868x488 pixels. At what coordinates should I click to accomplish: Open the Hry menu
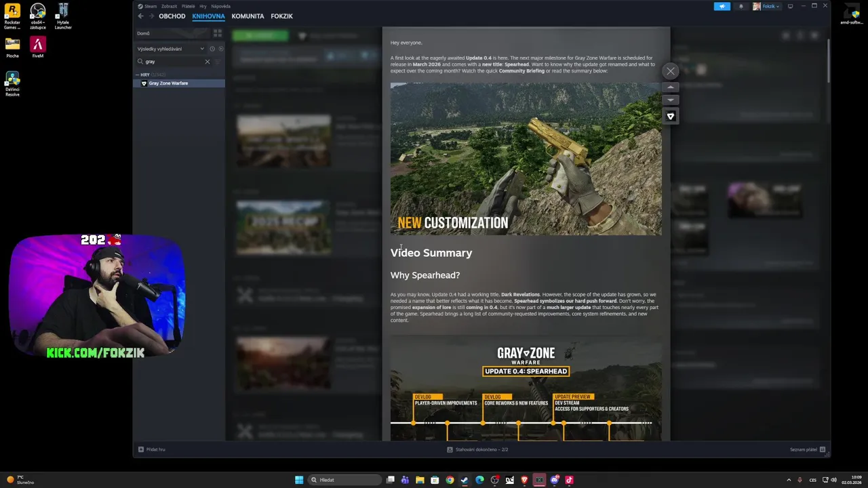pyautogui.click(x=203, y=6)
